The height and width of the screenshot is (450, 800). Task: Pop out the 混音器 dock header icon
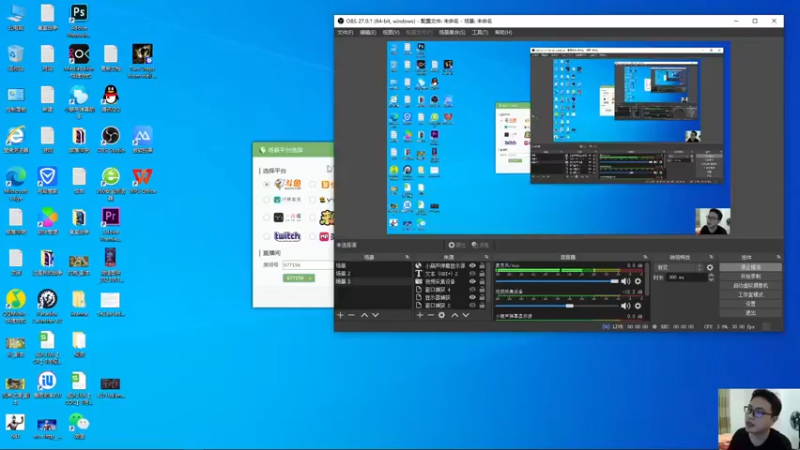pyautogui.click(x=645, y=257)
